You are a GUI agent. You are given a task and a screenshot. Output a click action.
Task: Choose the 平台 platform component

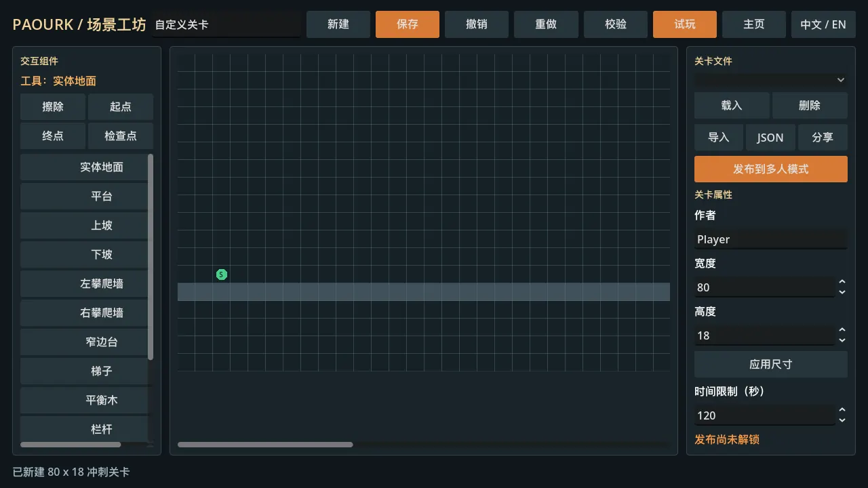click(x=84, y=196)
